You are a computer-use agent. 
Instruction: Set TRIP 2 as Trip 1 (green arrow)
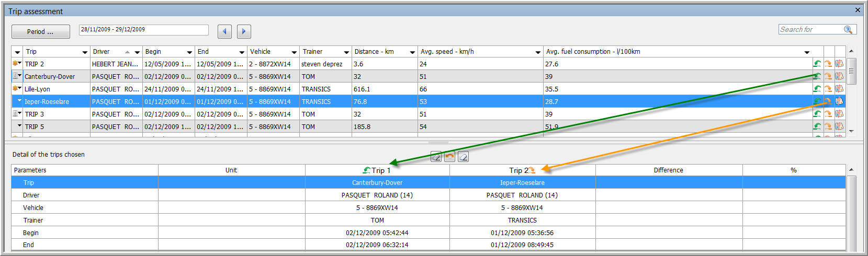click(817, 64)
